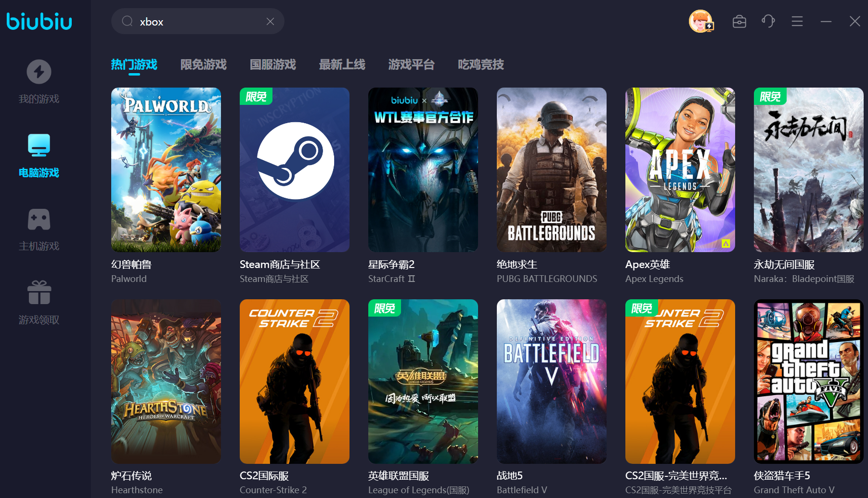Image resolution: width=868 pixels, height=498 pixels.
Task: Click the 炉石传说 game title
Action: 131,476
